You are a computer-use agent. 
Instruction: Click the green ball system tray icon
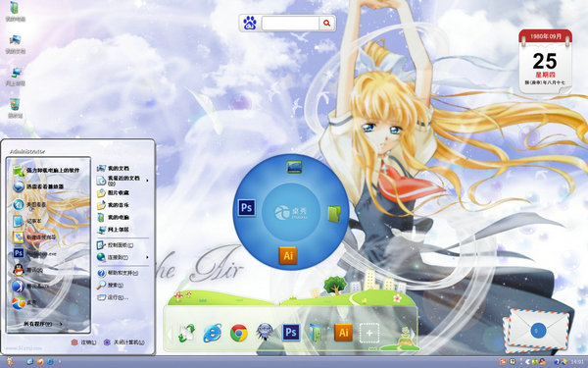(534, 361)
